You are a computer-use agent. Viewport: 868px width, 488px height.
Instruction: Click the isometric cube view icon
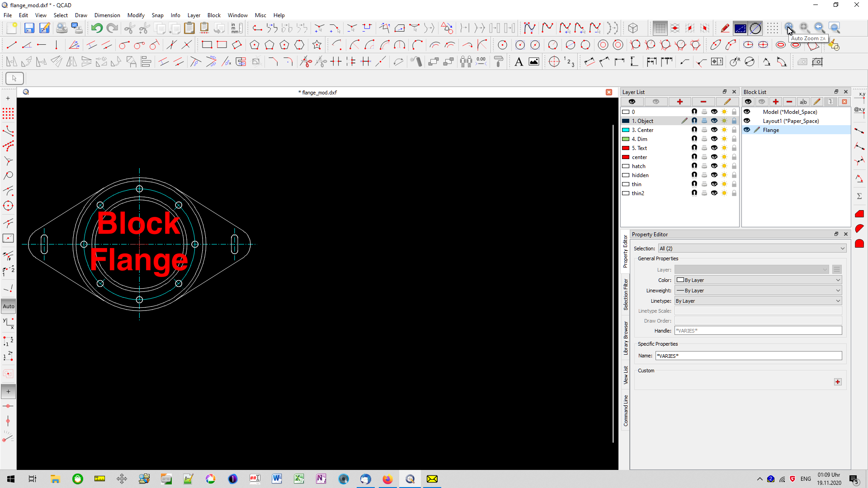633,28
